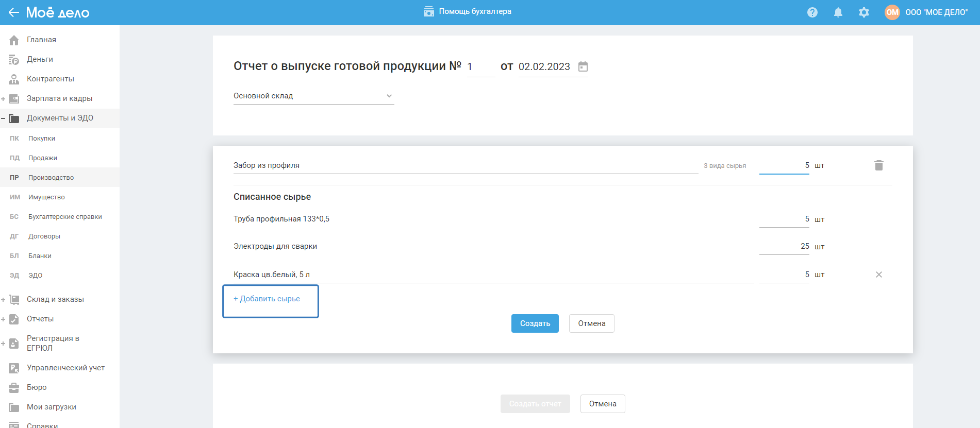This screenshot has height=428, width=980.
Task: Click the "3 вида сырья" label
Action: 725,166
